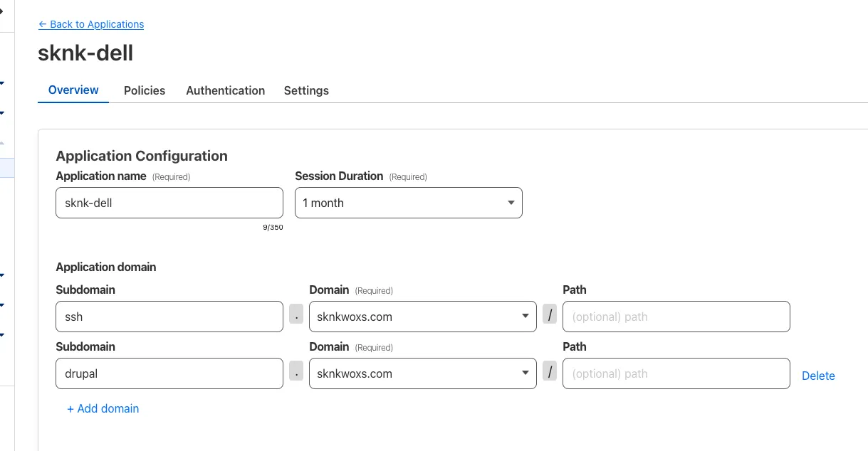
Task: Click the drupal Subdomain field
Action: [x=169, y=373]
